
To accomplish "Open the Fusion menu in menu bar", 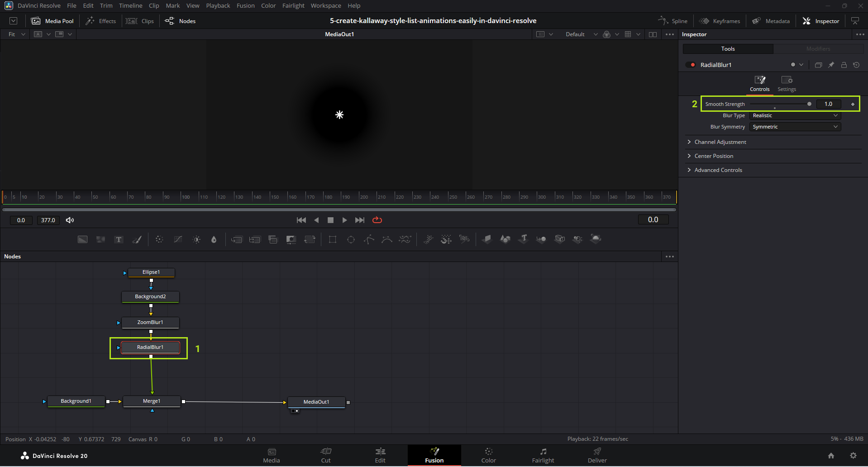I will pyautogui.click(x=245, y=5).
